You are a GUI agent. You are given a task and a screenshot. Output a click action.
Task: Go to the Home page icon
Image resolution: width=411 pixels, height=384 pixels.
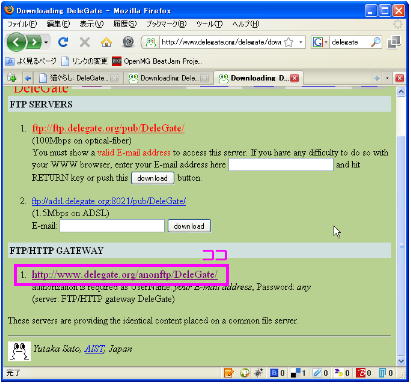click(x=106, y=42)
